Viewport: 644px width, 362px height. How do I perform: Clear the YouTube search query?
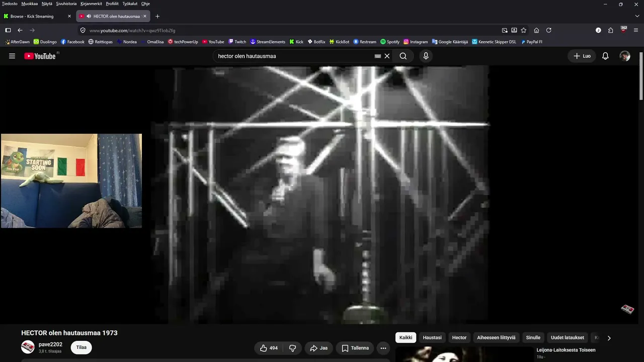(x=387, y=56)
